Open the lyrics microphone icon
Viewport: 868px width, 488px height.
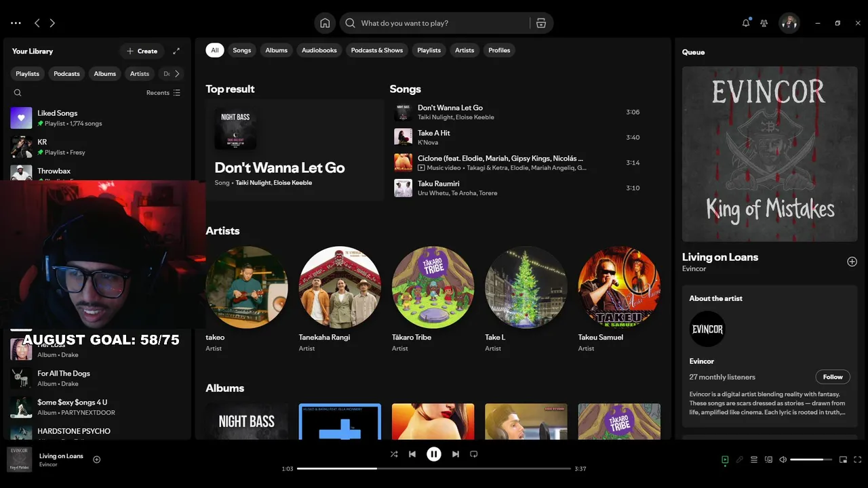[x=739, y=460]
